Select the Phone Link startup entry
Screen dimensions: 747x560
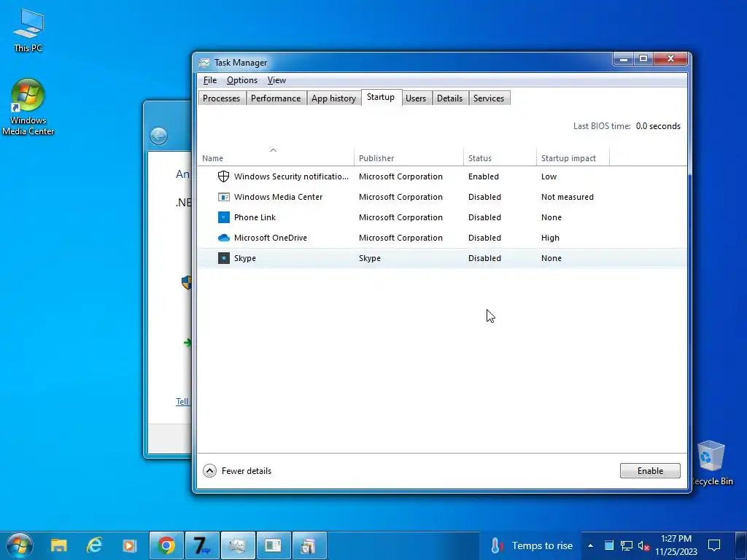[255, 217]
